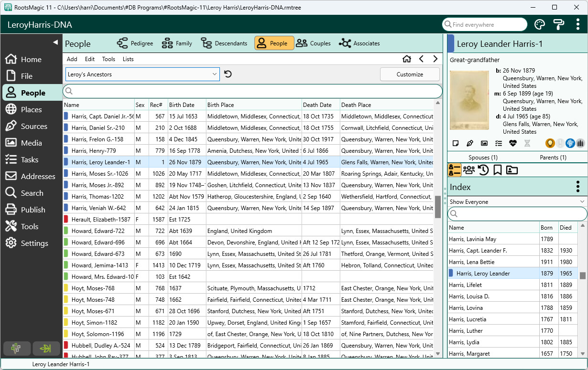Viewport: 588px width, 370px height.
Task: Open the Add menu
Action: (72, 59)
